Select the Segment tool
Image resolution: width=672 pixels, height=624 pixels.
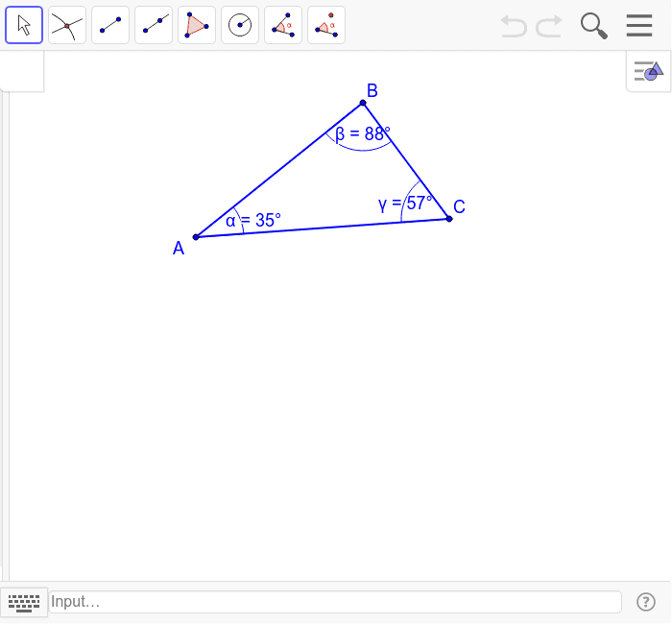point(110,25)
